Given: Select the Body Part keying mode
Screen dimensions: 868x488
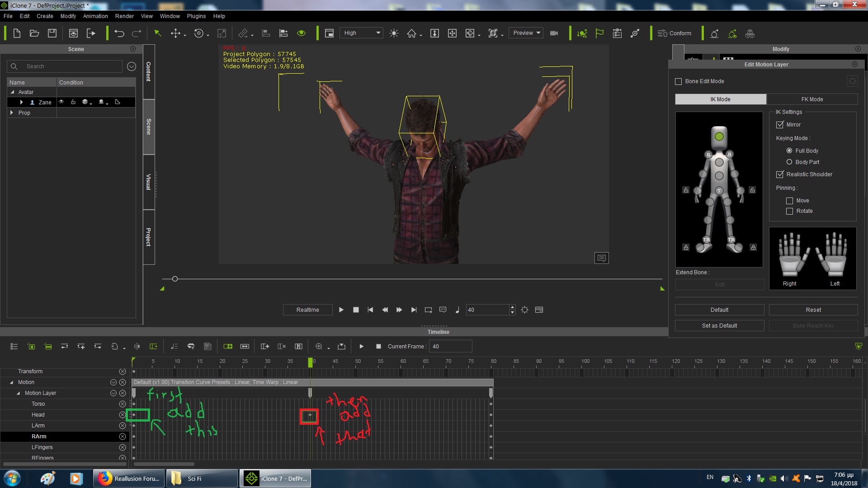Looking at the screenshot, I should point(789,162).
